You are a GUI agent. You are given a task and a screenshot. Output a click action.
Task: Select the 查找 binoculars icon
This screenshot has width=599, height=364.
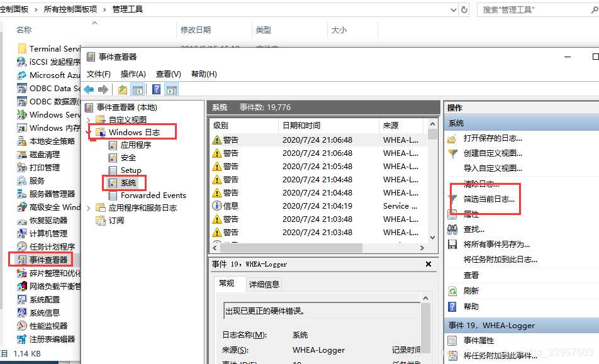click(452, 228)
